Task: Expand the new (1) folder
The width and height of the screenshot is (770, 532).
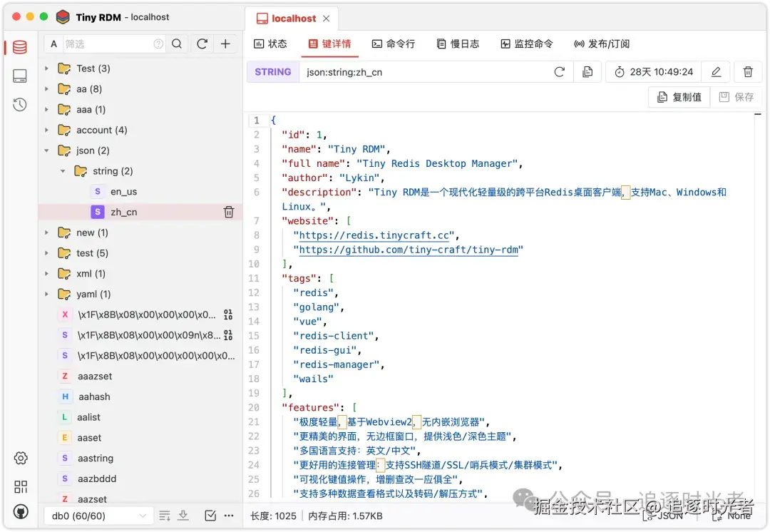Action: point(46,232)
